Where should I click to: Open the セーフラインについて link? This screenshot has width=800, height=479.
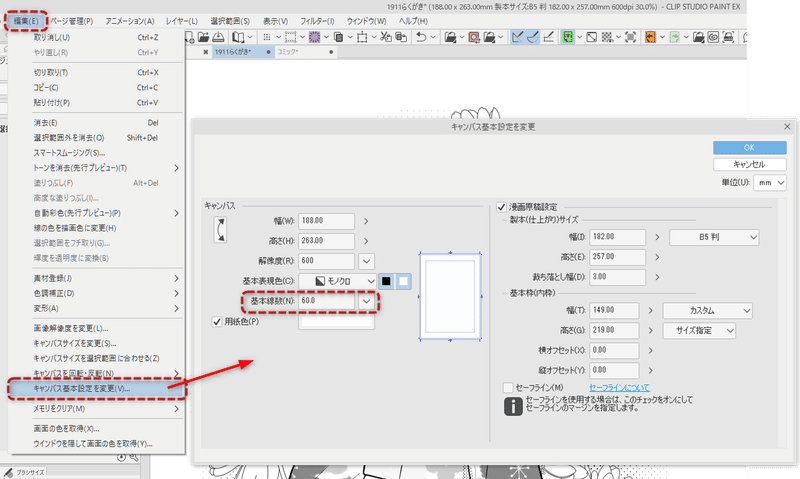[x=619, y=388]
